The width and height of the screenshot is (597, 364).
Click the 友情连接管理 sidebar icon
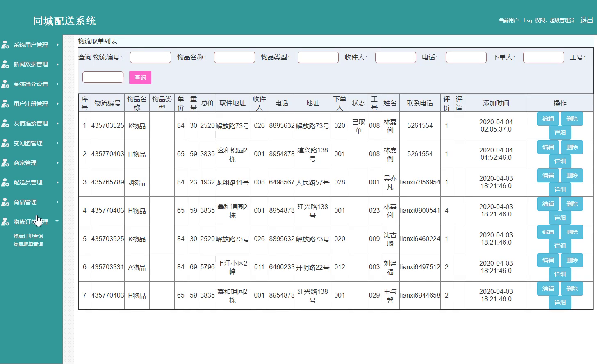click(5, 123)
